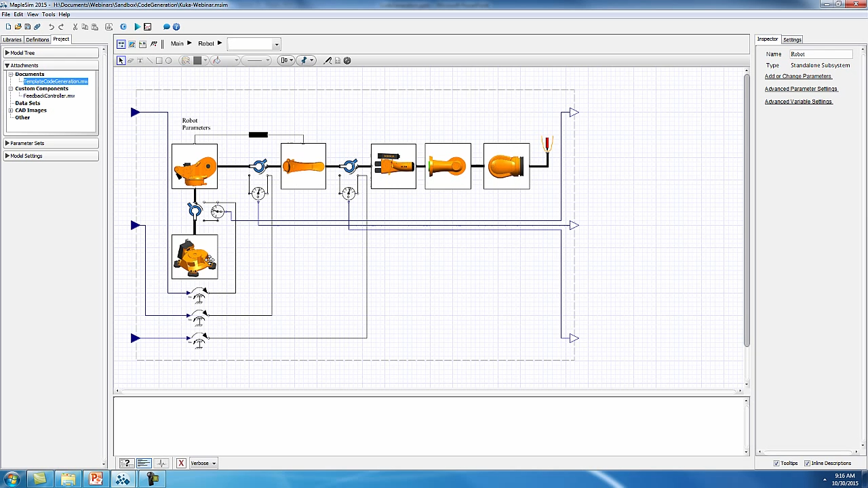Open the blue speech bubble icon in toolbar
Screen dimensions: 868x488
pos(167,27)
